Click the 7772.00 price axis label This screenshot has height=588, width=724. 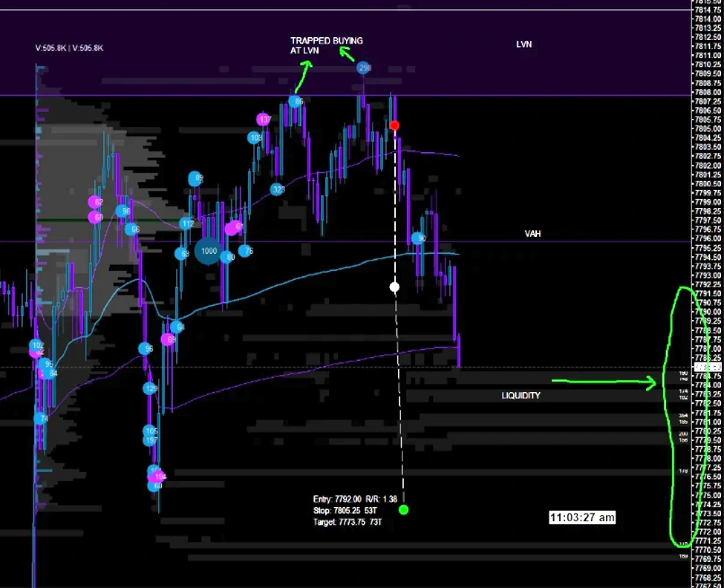click(x=708, y=532)
